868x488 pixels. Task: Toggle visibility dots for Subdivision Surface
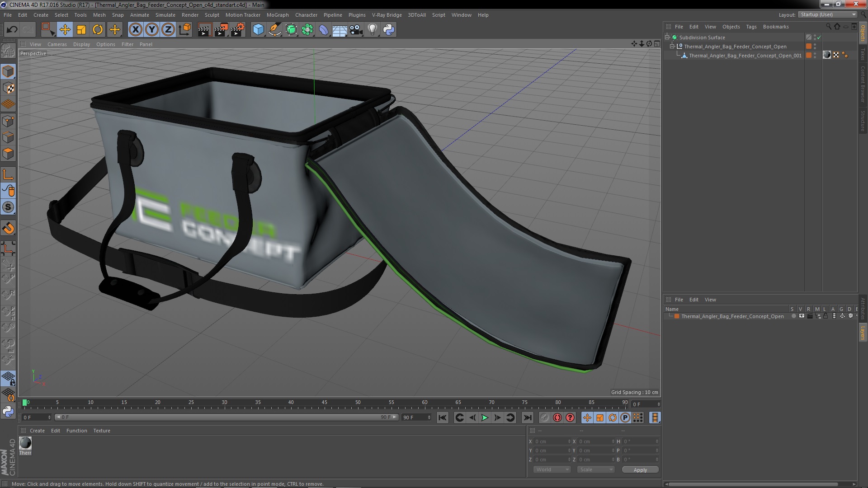815,38
